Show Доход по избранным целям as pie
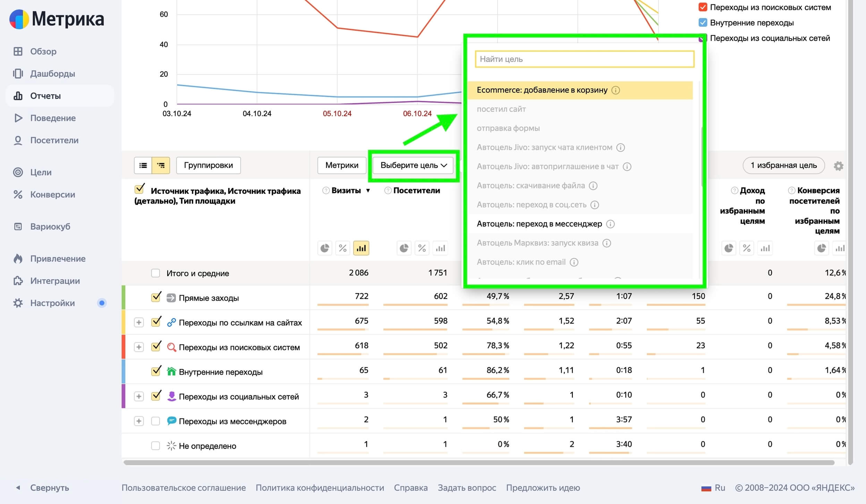Image resolution: width=866 pixels, height=504 pixels. point(729,248)
